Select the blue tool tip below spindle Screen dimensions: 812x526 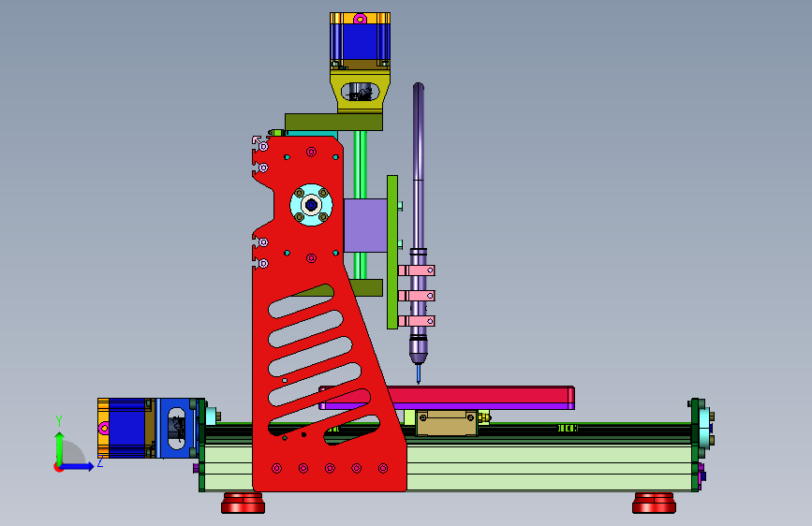[419, 373]
